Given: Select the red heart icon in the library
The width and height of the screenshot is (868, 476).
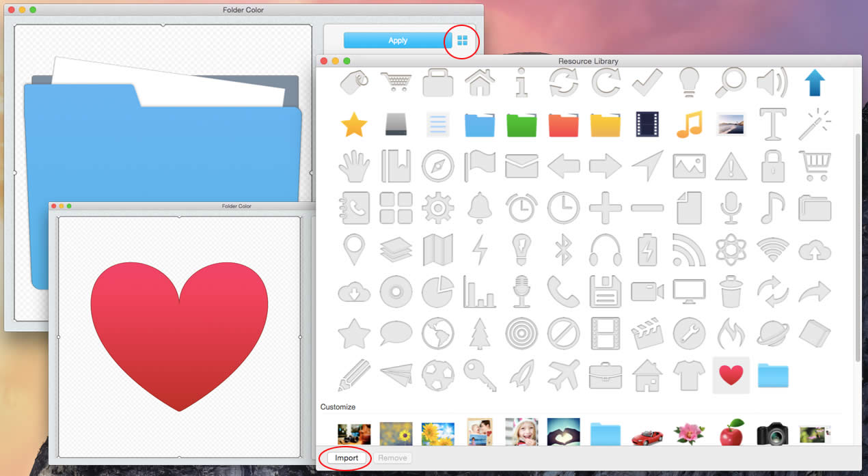Looking at the screenshot, I should (731, 376).
